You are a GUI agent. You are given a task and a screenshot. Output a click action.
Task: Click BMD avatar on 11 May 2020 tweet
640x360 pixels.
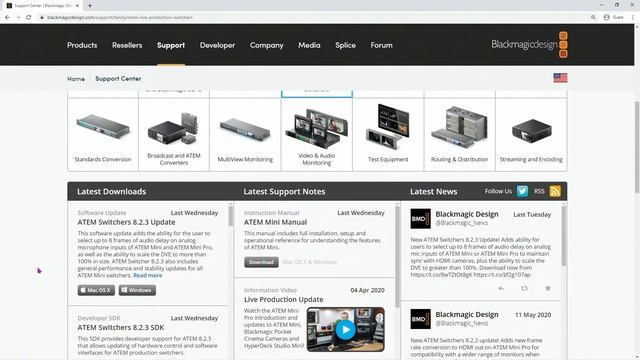pos(420,319)
